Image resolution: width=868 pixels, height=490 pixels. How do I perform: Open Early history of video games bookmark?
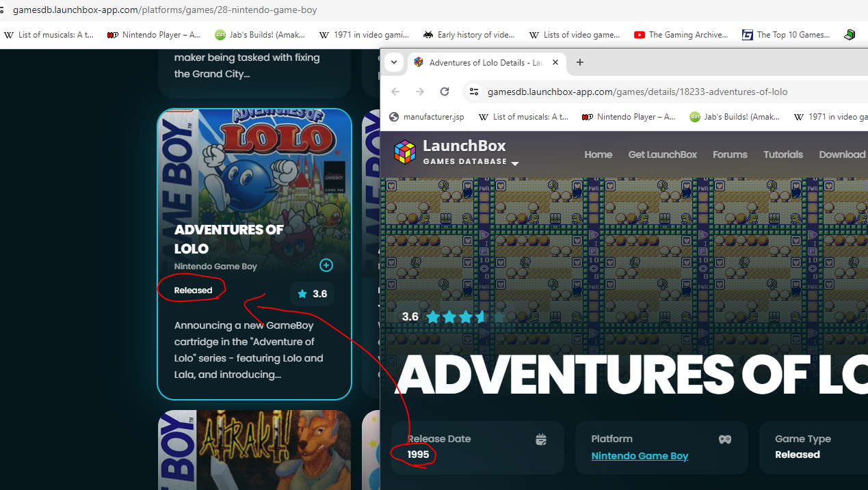tap(469, 35)
